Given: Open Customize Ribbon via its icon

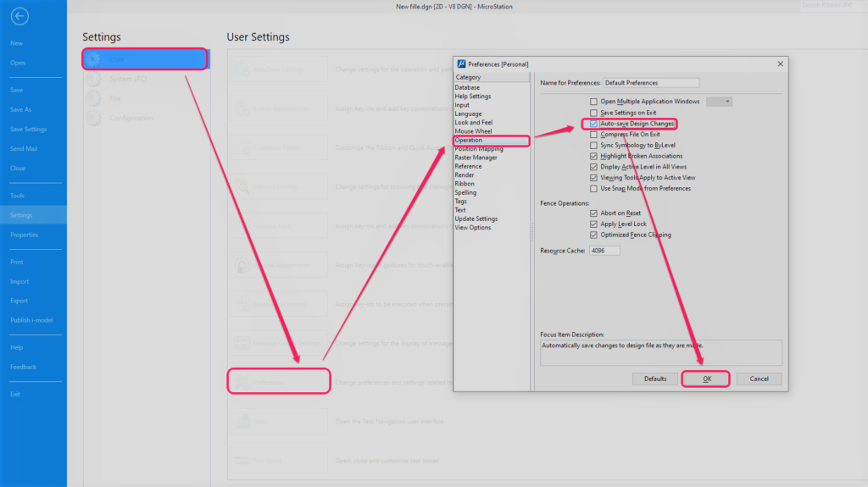Looking at the screenshot, I should point(242,147).
